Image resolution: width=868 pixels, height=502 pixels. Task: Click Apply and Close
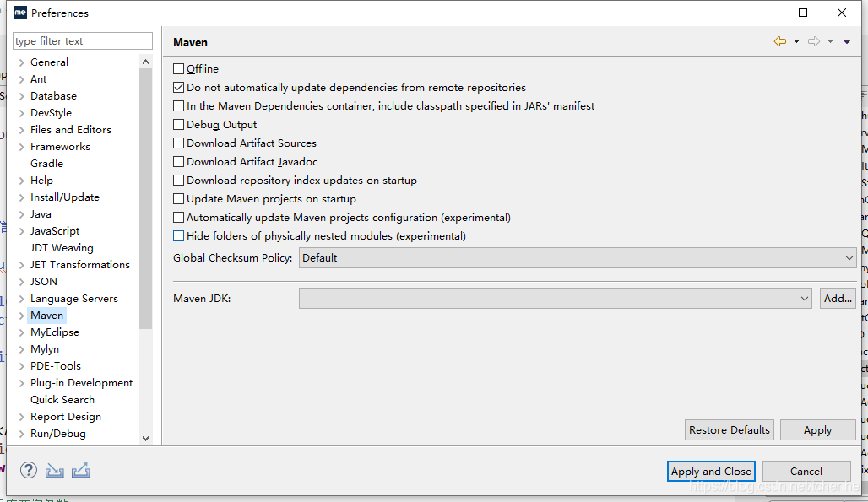point(711,471)
